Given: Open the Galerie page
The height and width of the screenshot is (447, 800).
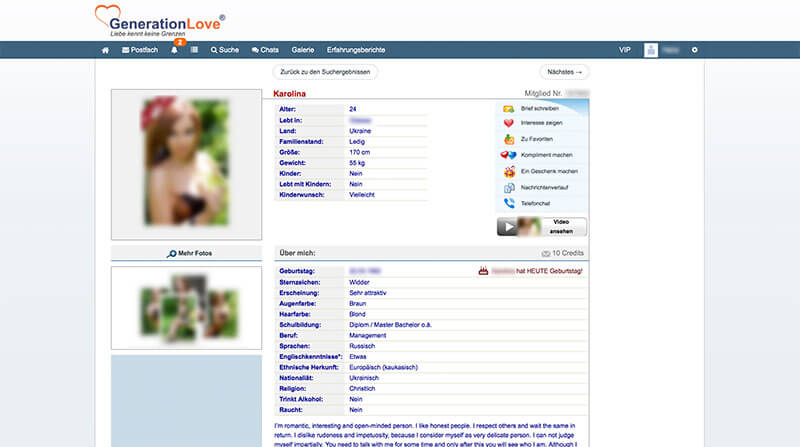Looking at the screenshot, I should pyautogui.click(x=302, y=49).
